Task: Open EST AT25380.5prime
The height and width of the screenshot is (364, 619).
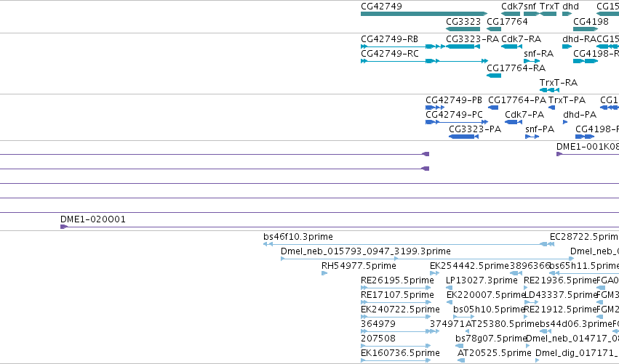Action: pos(468,331)
